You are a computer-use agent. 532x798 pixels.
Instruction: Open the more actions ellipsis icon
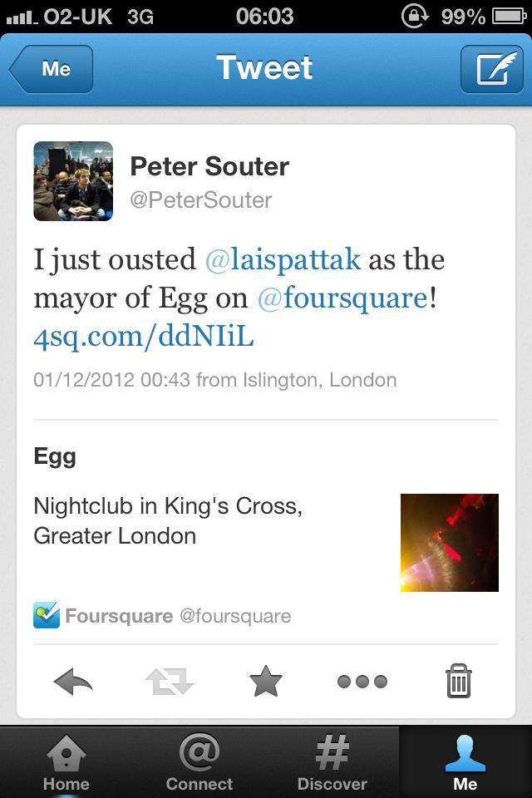[x=362, y=681]
